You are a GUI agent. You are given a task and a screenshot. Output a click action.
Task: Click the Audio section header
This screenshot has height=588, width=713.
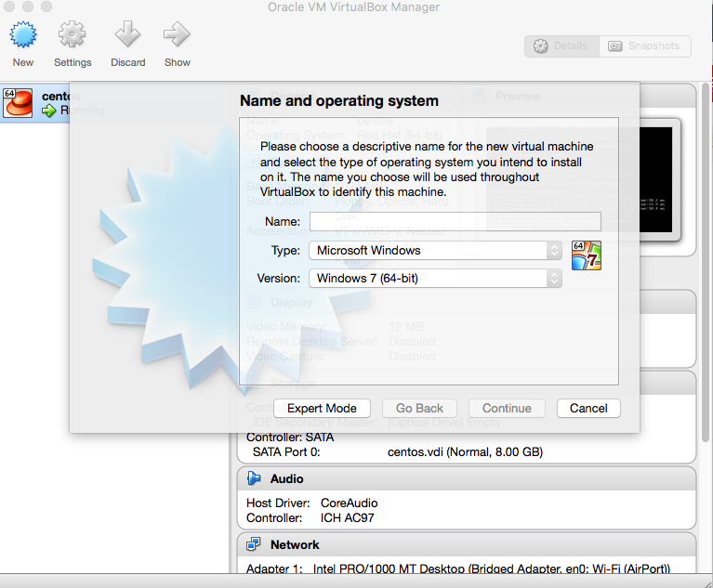[x=467, y=479]
